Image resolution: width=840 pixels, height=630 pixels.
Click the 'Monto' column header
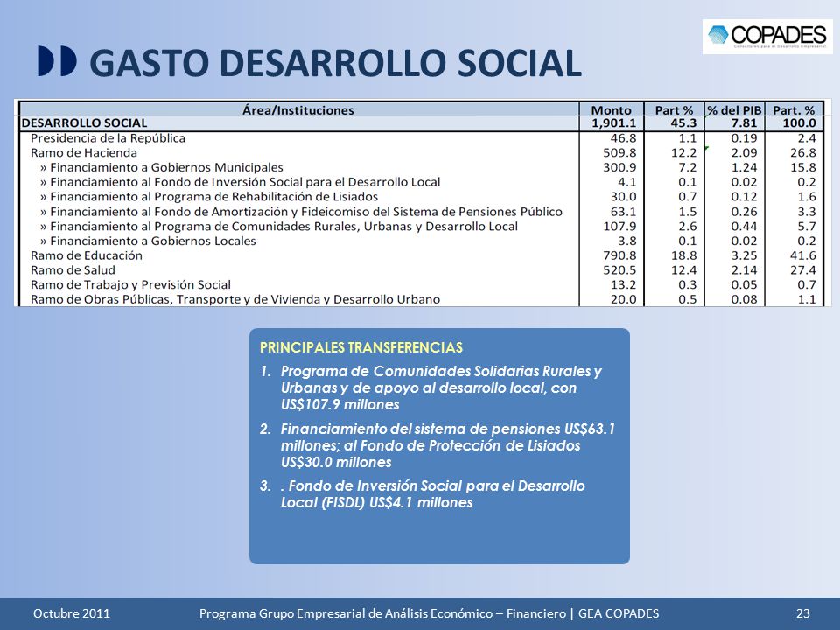tap(612, 110)
